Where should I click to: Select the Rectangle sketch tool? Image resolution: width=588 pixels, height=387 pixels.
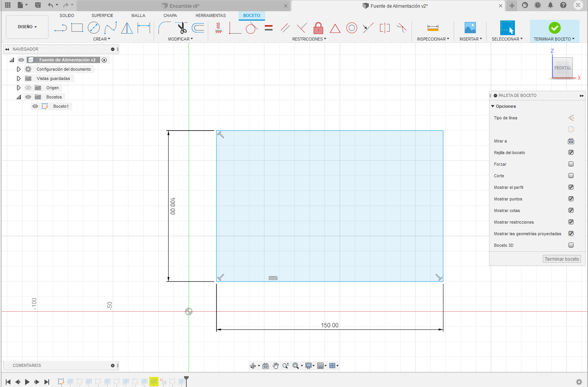[77, 28]
